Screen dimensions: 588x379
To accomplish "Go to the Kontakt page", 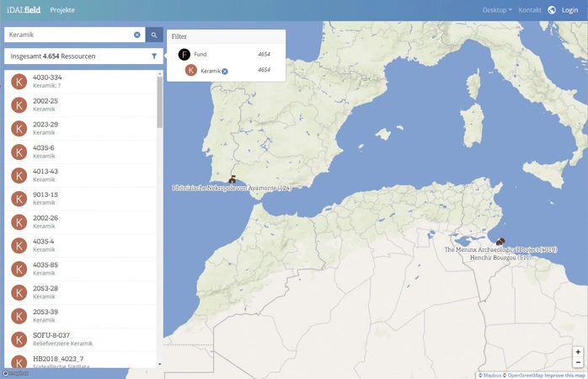I will [x=530, y=10].
